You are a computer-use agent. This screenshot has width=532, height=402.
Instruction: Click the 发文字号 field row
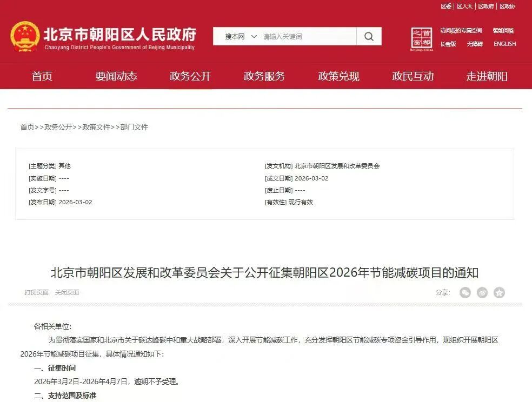coord(49,190)
